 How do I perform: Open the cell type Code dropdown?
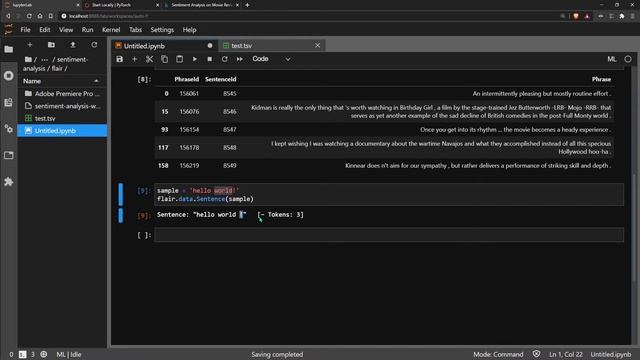(271, 59)
